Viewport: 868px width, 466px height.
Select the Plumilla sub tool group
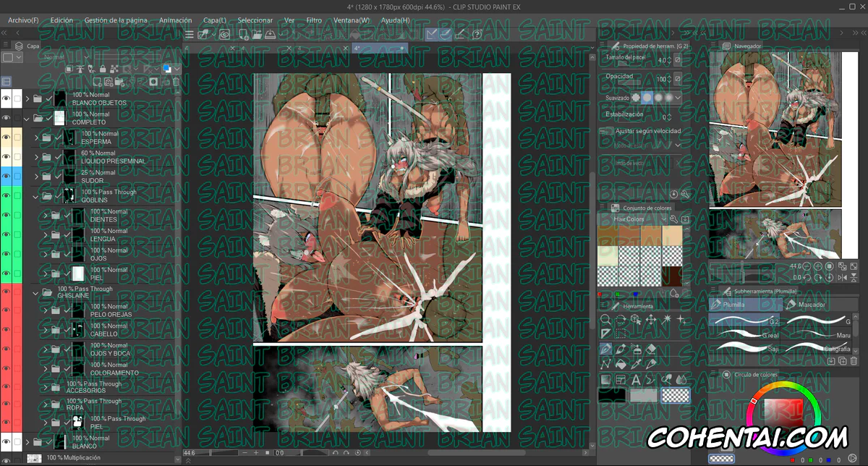pyautogui.click(x=745, y=305)
